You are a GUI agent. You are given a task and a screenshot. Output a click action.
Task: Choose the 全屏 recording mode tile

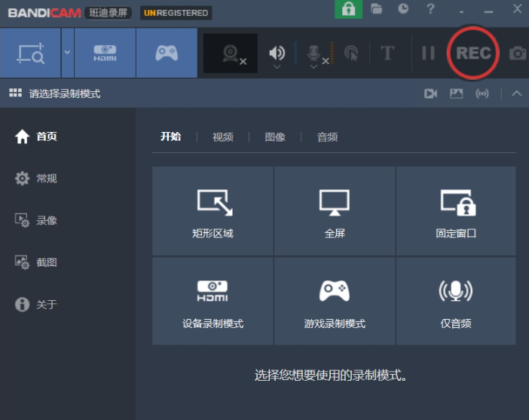pos(335,211)
